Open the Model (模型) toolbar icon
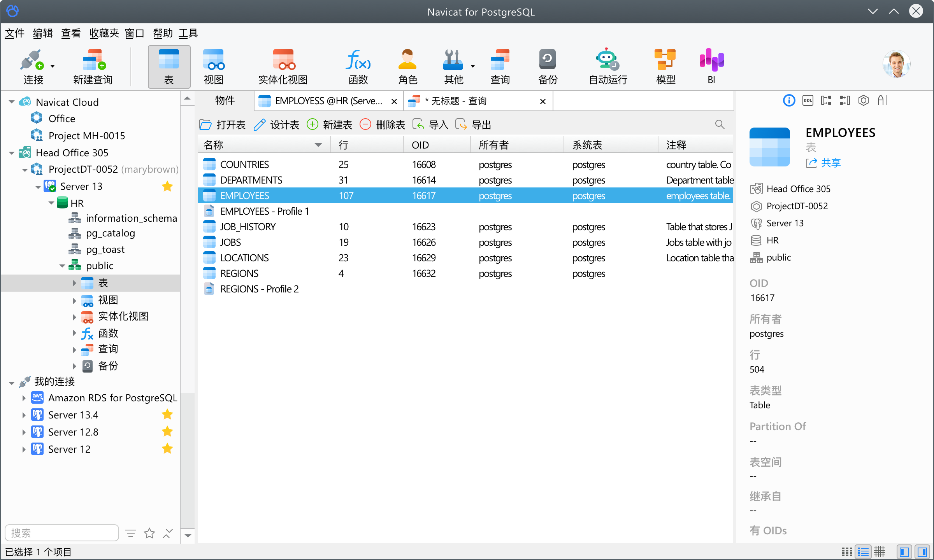The height and width of the screenshot is (560, 934). pyautogui.click(x=665, y=66)
